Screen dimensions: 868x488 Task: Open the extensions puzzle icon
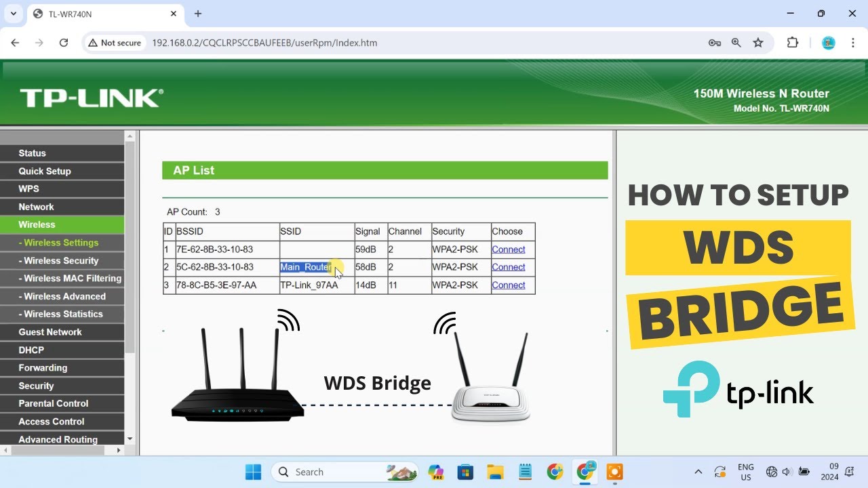click(793, 43)
